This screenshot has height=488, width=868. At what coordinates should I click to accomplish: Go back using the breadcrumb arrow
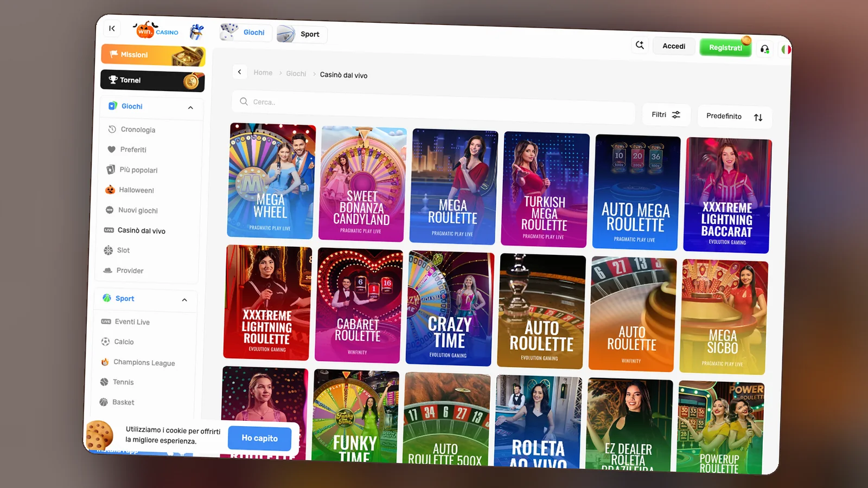pyautogui.click(x=240, y=72)
